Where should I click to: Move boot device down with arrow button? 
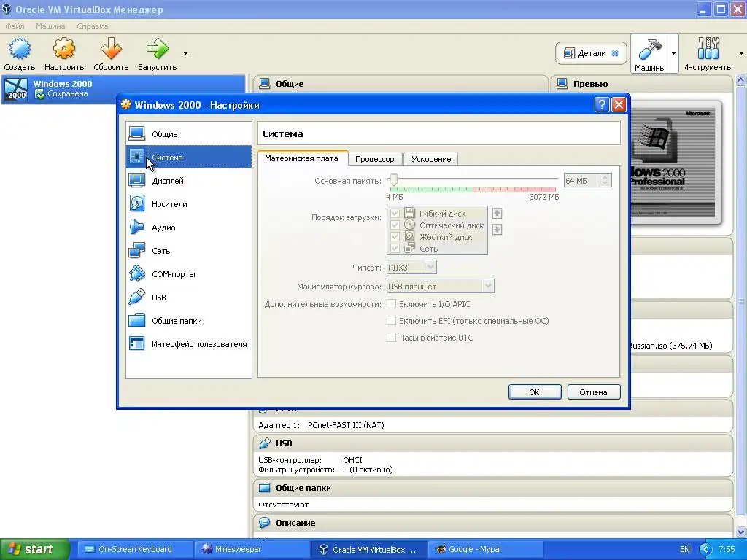pyautogui.click(x=497, y=230)
